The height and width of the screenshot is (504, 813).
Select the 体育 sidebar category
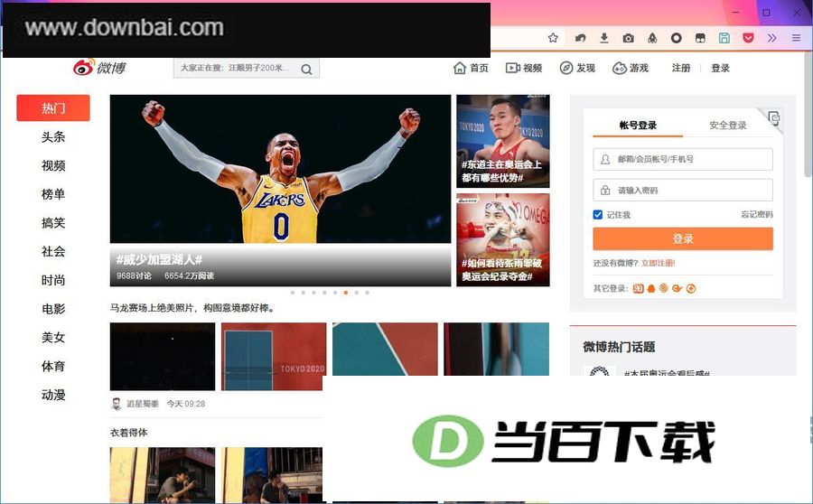(x=53, y=366)
